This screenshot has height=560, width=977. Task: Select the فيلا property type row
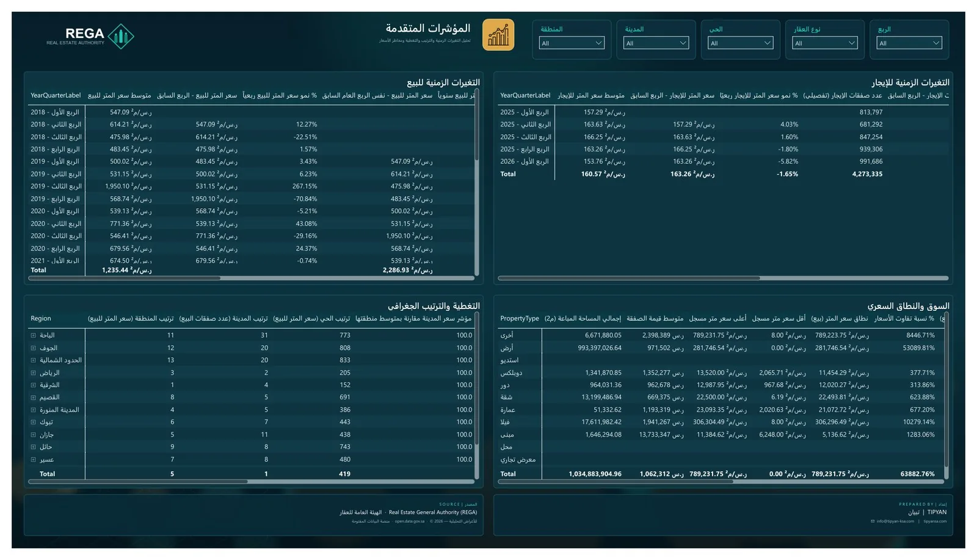tap(505, 422)
